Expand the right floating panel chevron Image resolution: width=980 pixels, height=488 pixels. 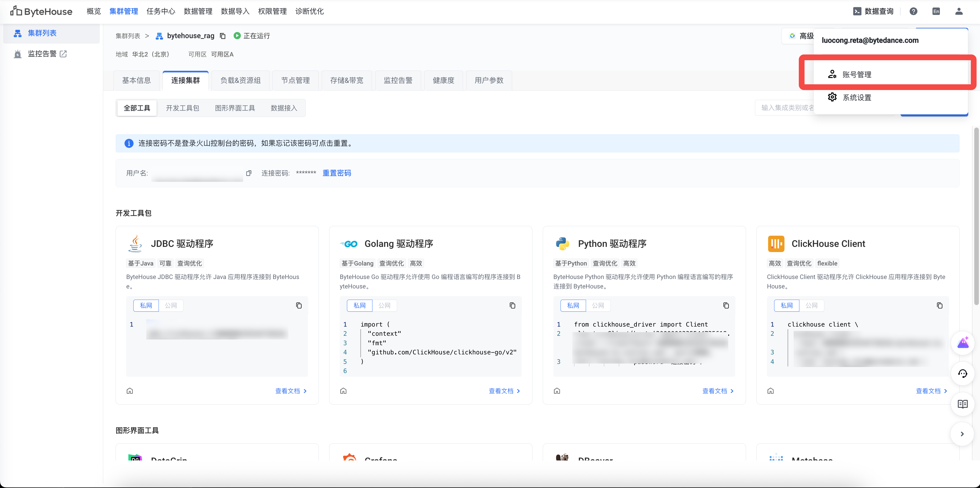tap(962, 434)
